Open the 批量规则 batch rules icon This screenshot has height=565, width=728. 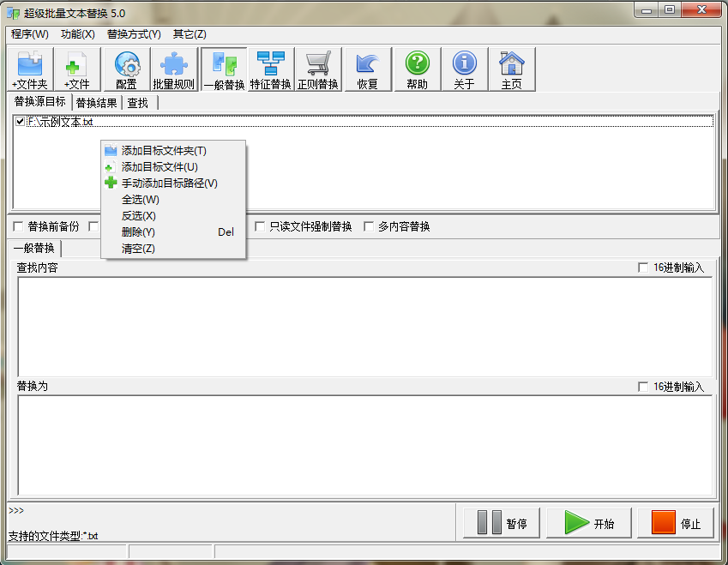[174, 69]
